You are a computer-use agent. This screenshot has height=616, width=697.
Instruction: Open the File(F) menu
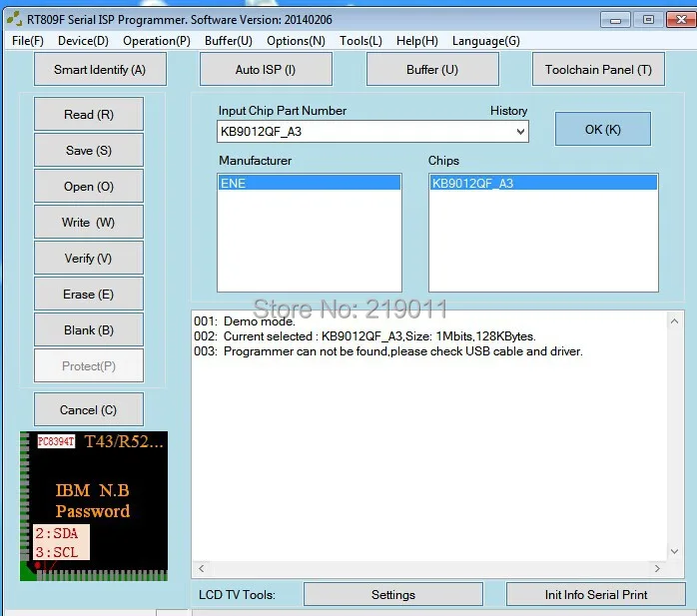click(x=28, y=41)
